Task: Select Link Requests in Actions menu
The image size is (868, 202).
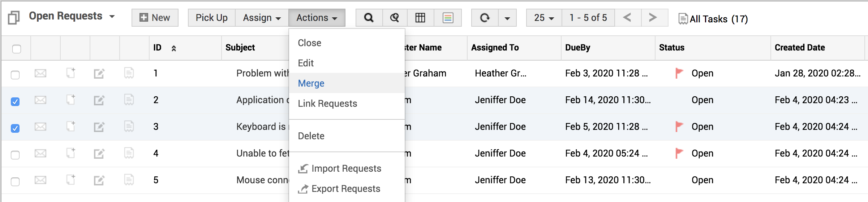Action: coord(327,104)
